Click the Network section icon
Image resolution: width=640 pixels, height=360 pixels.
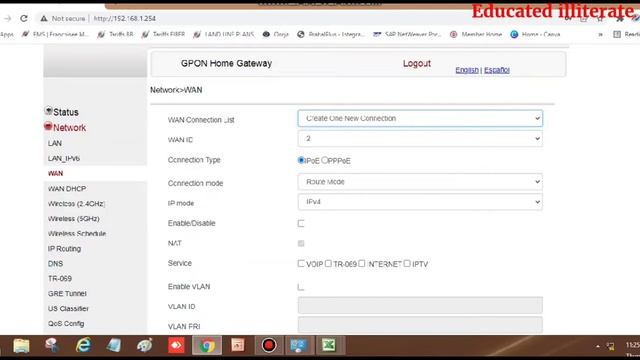(x=48, y=127)
